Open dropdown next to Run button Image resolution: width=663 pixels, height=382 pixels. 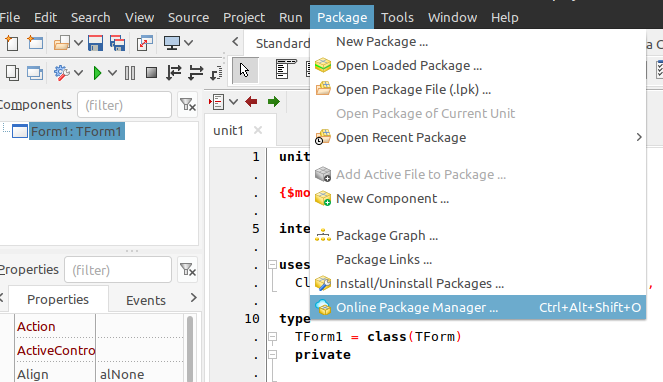point(112,73)
